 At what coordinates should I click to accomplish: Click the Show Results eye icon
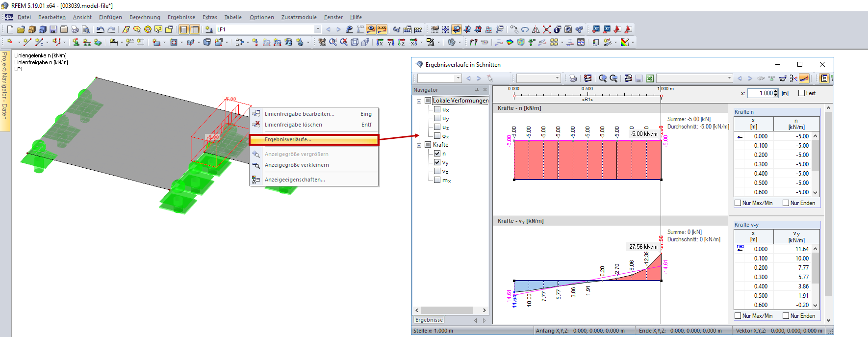371,29
